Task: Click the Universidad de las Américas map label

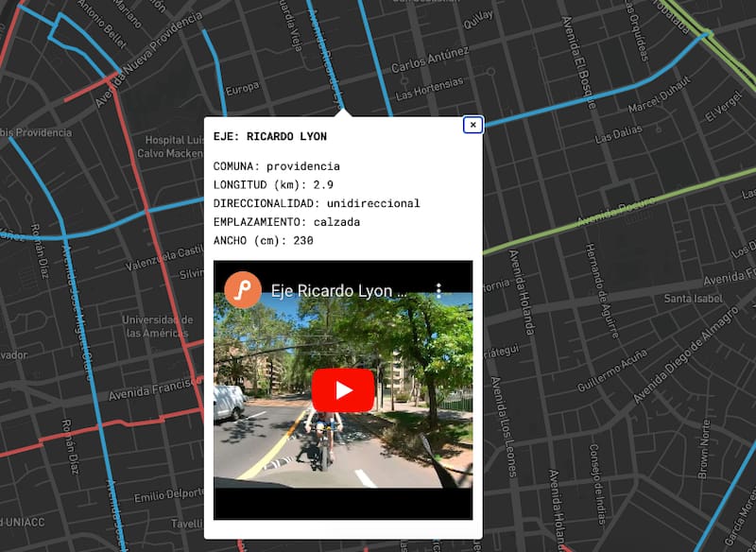Action: (157, 326)
